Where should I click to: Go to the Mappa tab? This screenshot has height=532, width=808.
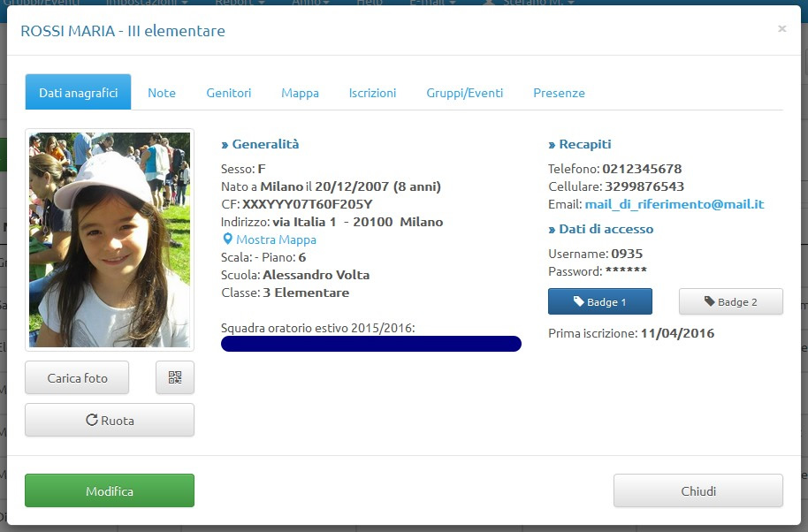tap(300, 93)
